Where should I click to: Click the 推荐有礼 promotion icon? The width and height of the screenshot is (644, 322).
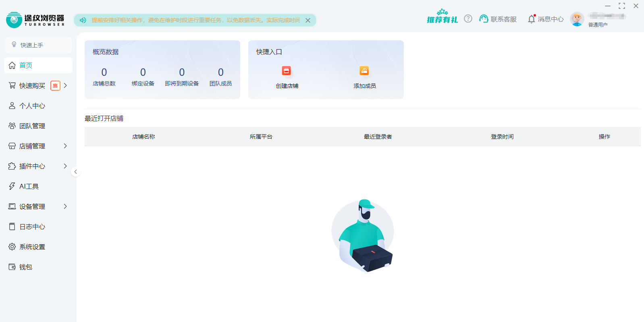[x=442, y=17]
